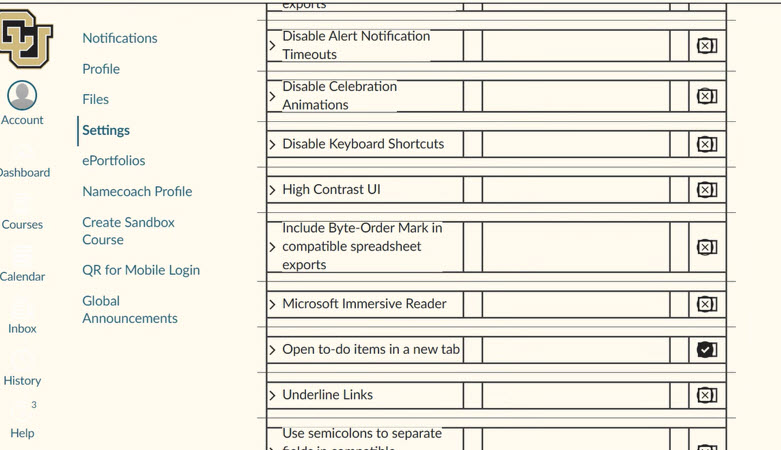Toggle Disable Alert Notification Timeouts switch
Image resolution: width=781 pixels, height=450 pixels.
coord(707,46)
